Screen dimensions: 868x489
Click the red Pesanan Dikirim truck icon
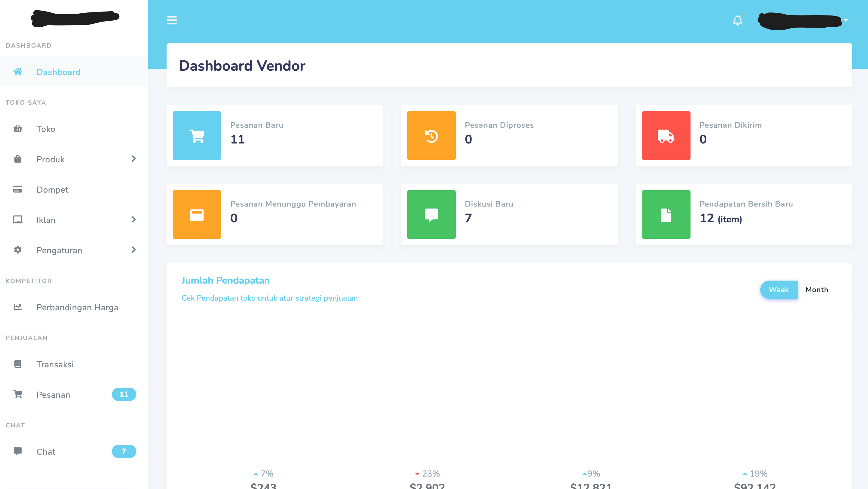pyautogui.click(x=666, y=136)
